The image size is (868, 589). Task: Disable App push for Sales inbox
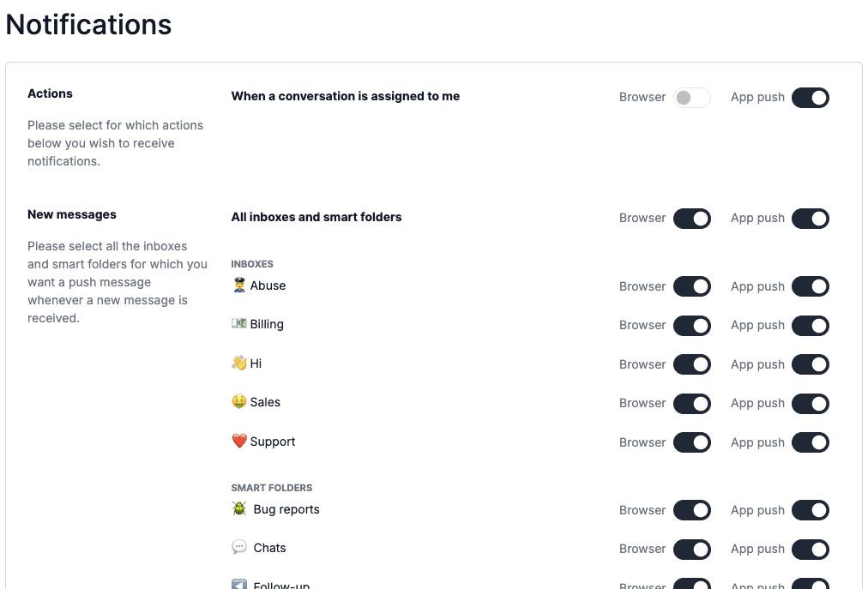point(810,403)
